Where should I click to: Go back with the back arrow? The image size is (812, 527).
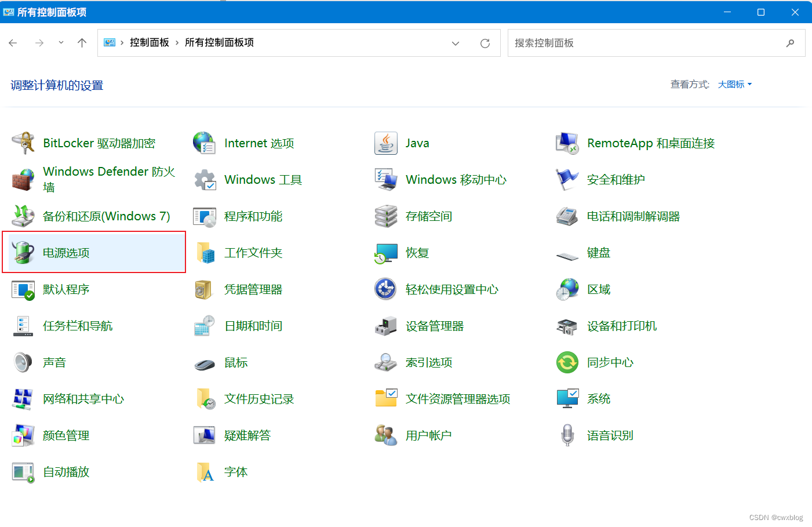pos(13,43)
